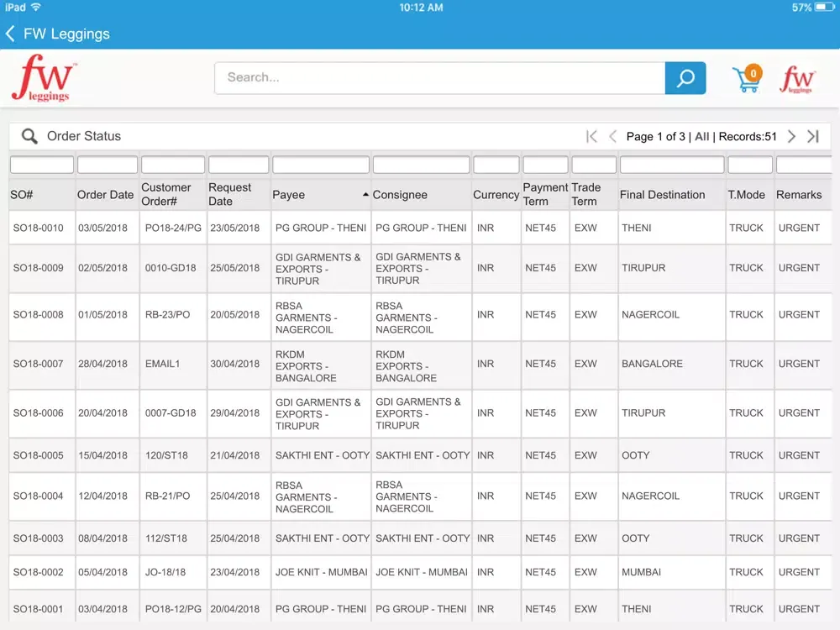Go to previous page of records
The width and height of the screenshot is (840, 630).
coord(613,137)
